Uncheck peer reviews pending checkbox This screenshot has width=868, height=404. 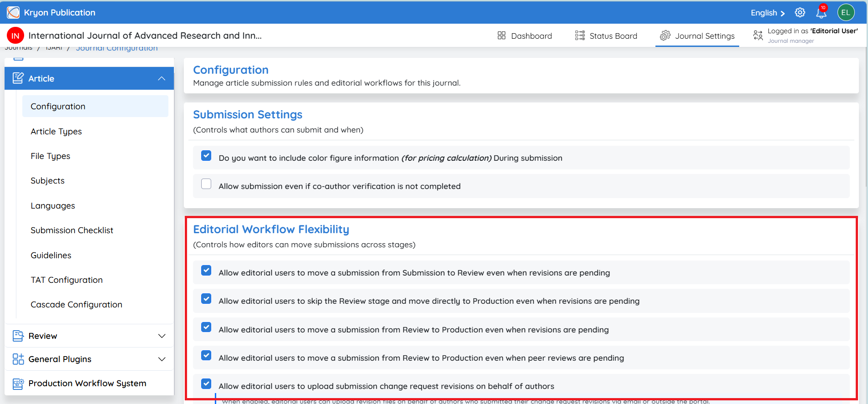[x=206, y=356]
